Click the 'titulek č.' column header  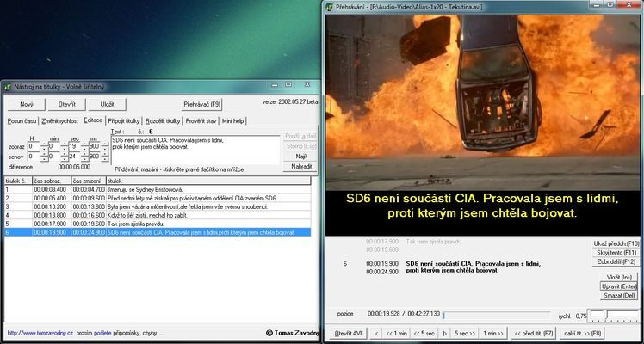[18, 181]
